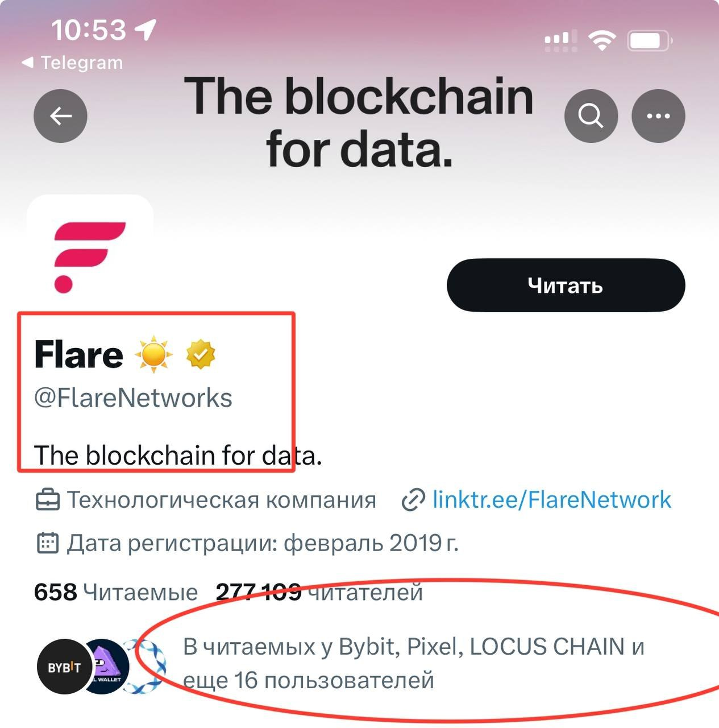Tap the Технологическая компания category label
Screen dimensions: 719x728
click(222, 500)
